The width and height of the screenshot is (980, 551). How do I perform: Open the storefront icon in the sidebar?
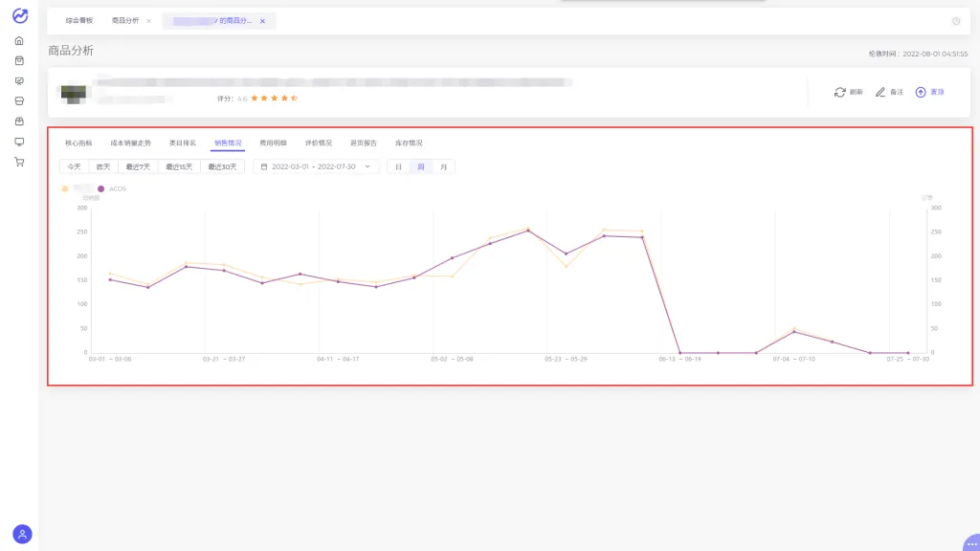(x=19, y=101)
